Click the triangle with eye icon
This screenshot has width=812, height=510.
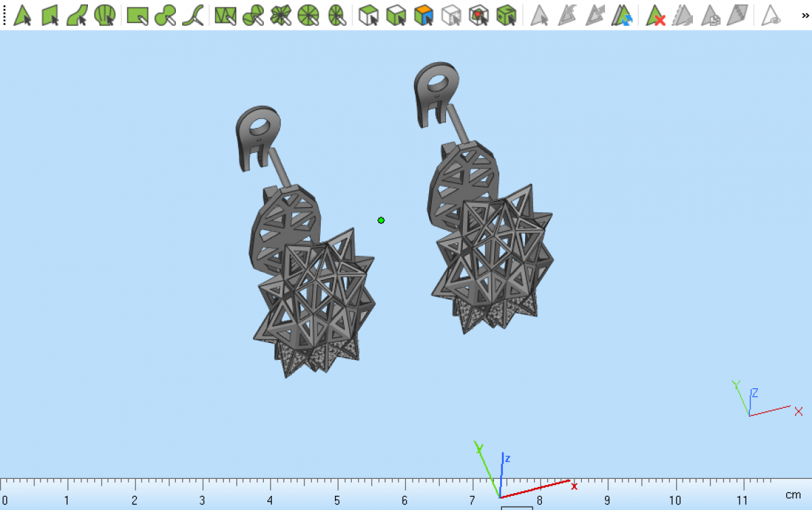(x=771, y=15)
